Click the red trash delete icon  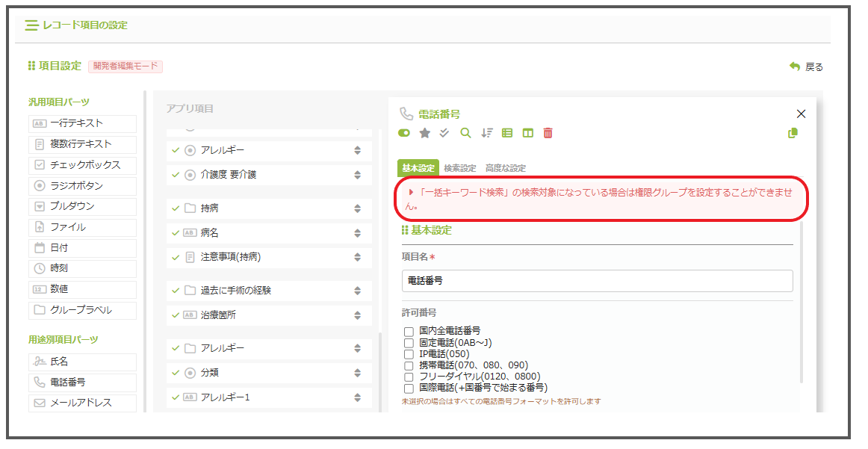[548, 133]
